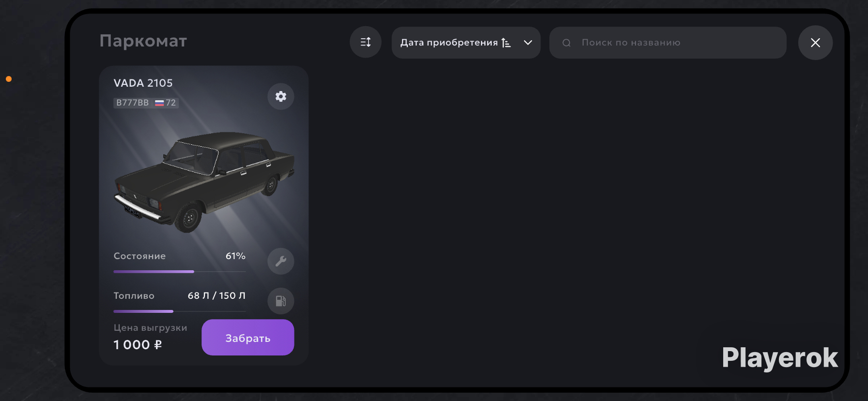Screen dimensions: 868x401
Task: Click the 1 000 ₽ unloading price
Action: tap(138, 345)
